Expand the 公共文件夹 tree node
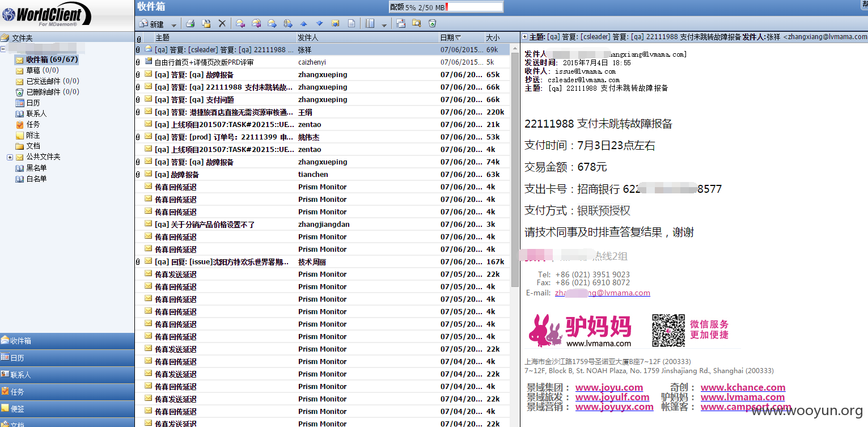This screenshot has width=868, height=427. [x=10, y=157]
